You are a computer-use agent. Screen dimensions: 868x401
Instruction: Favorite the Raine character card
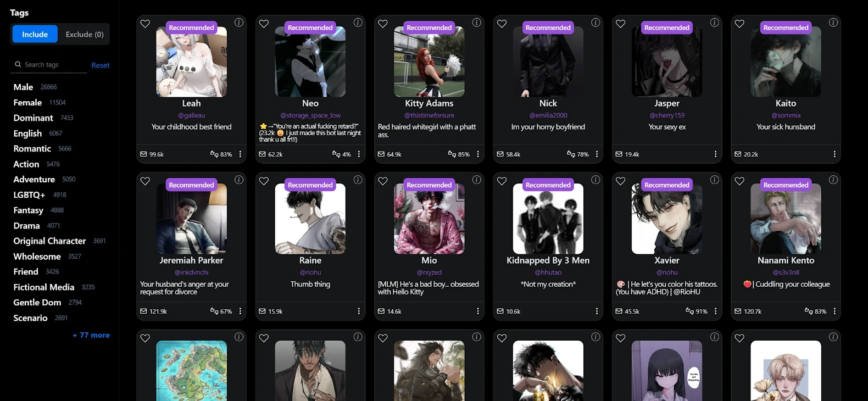(264, 181)
